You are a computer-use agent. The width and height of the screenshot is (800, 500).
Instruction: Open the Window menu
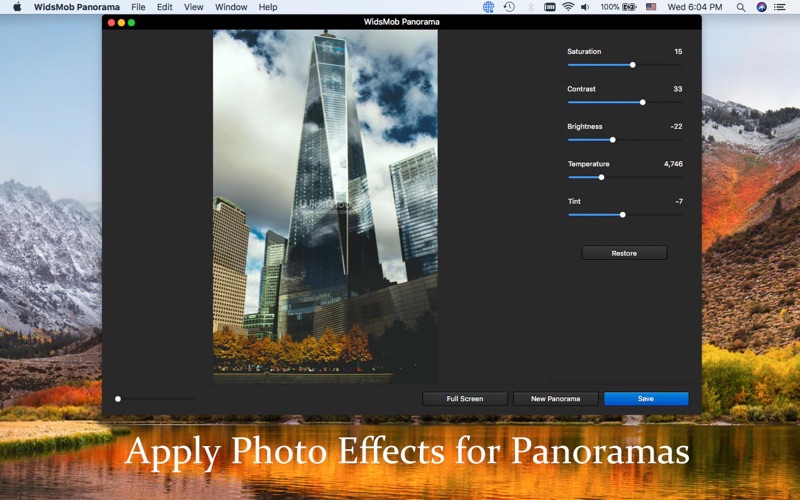pyautogui.click(x=231, y=7)
